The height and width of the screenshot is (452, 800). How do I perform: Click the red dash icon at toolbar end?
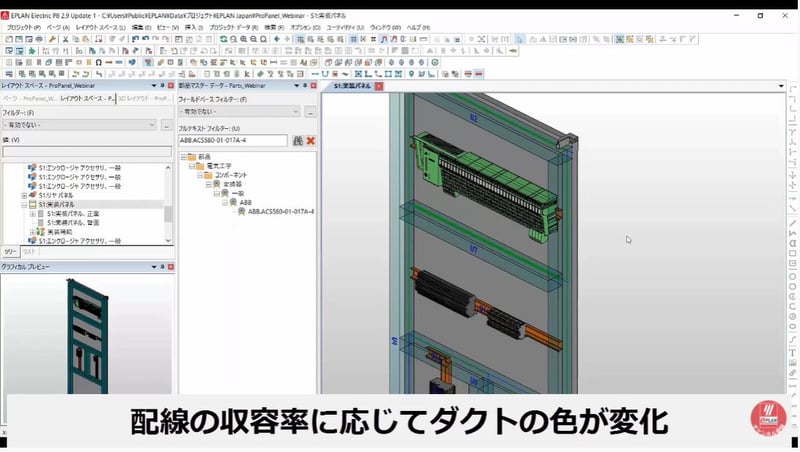(479, 74)
